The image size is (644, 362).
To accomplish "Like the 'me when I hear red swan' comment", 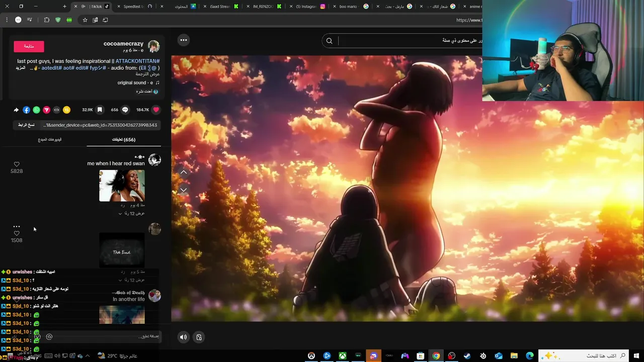I will tap(17, 164).
